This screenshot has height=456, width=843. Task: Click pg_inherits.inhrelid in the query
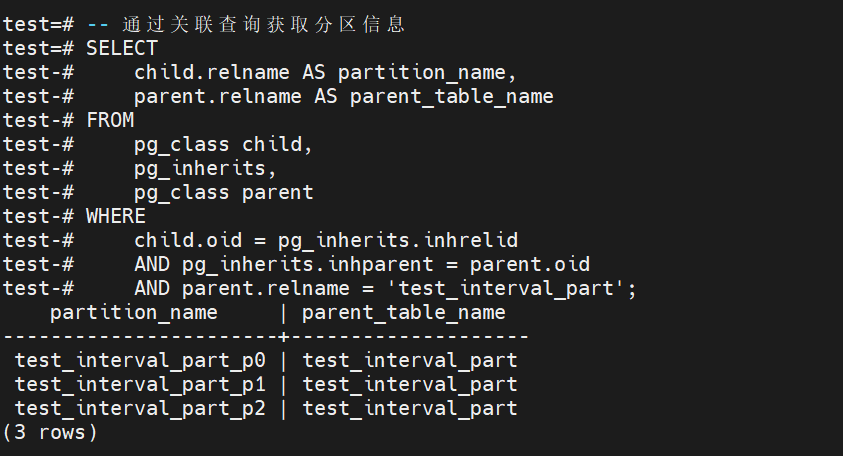pos(398,240)
